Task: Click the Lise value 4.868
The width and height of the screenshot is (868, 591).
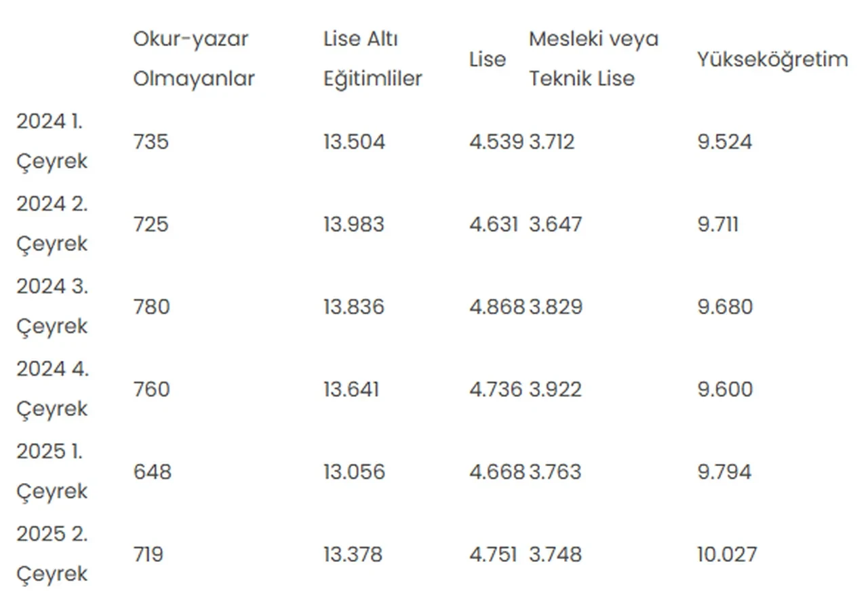Action: tap(496, 307)
